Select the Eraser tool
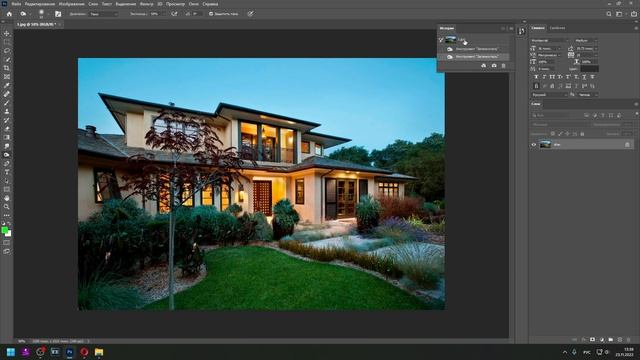This screenshot has height=360, width=640. click(7, 129)
